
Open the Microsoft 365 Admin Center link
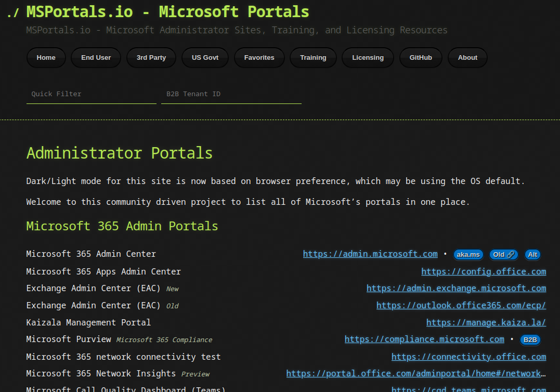(x=370, y=254)
